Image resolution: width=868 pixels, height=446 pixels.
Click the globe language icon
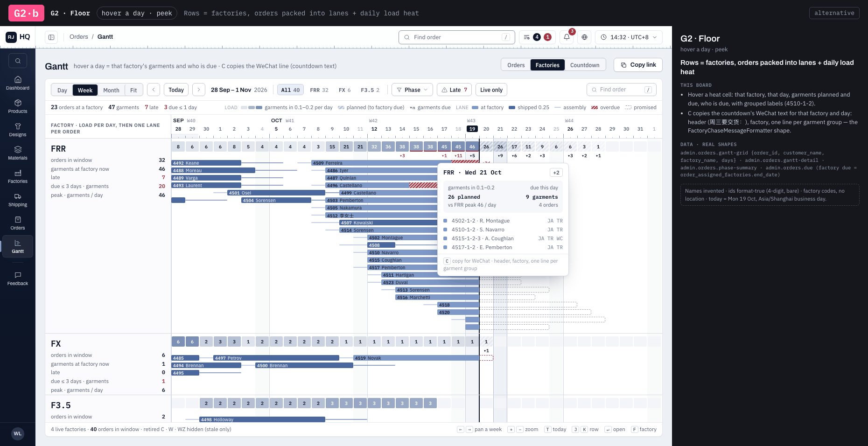tap(584, 37)
